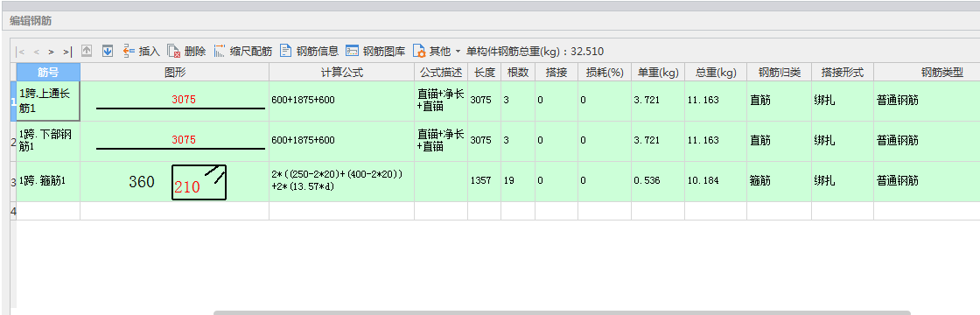This screenshot has width=980, height=315.
Task: Click the 插入 (insert) toolbar button
Action: coord(142,52)
